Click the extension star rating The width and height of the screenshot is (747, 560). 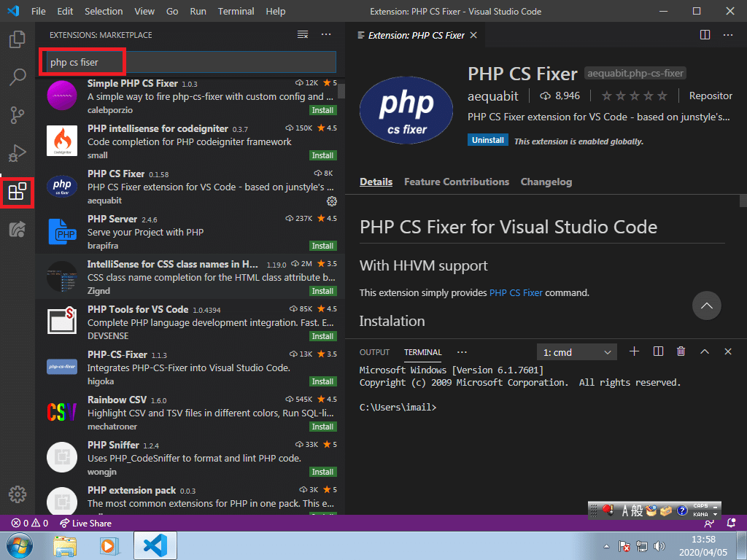tap(634, 96)
